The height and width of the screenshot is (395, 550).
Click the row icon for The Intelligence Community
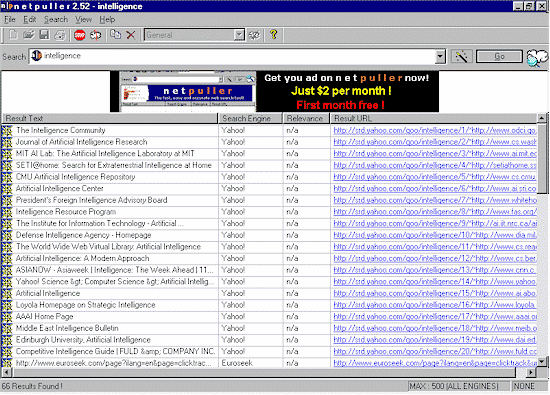7,130
